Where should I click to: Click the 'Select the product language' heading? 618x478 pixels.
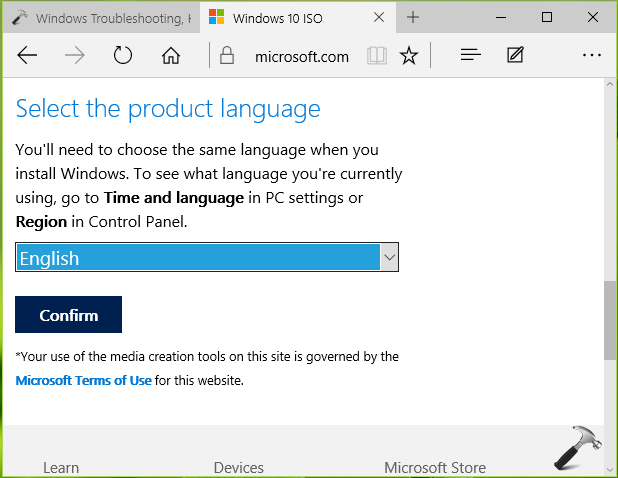click(168, 109)
